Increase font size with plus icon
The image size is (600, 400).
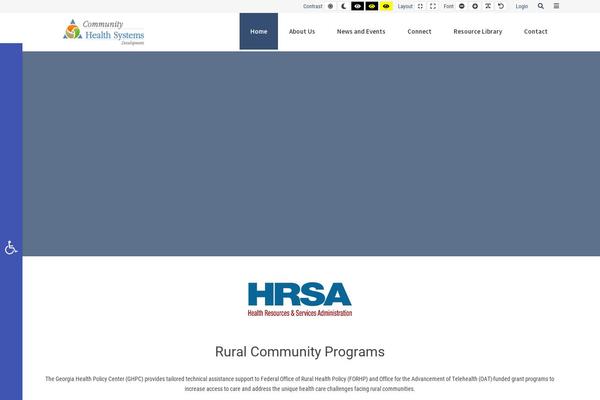click(x=475, y=6)
